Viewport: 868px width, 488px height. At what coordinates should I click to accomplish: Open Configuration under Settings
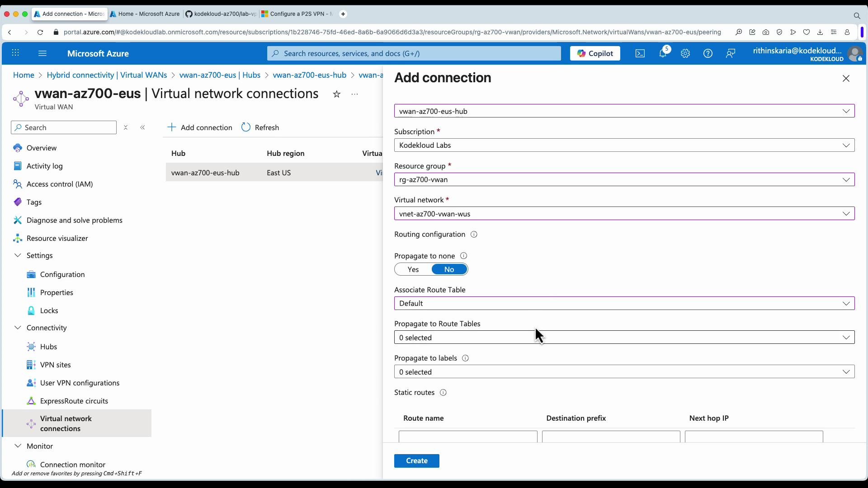click(x=62, y=274)
